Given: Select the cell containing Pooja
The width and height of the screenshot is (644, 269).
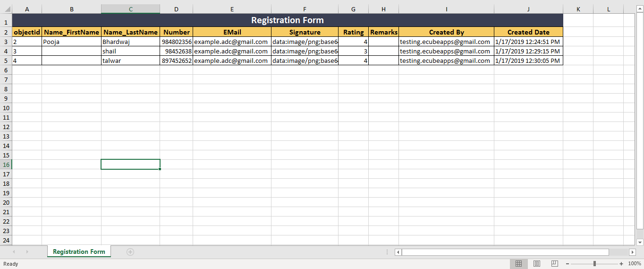Looking at the screenshot, I should pos(71,42).
